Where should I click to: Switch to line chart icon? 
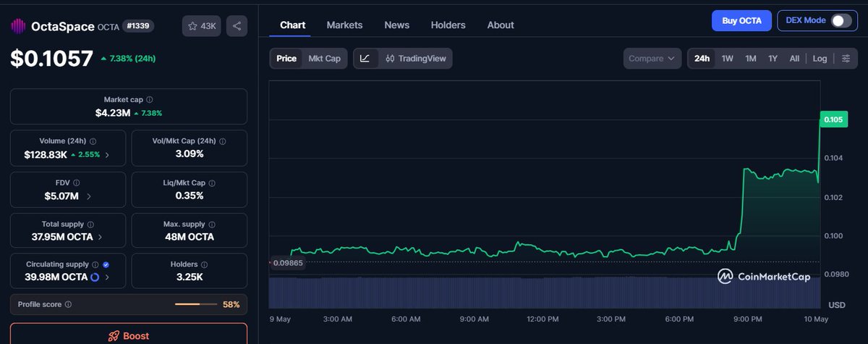365,59
